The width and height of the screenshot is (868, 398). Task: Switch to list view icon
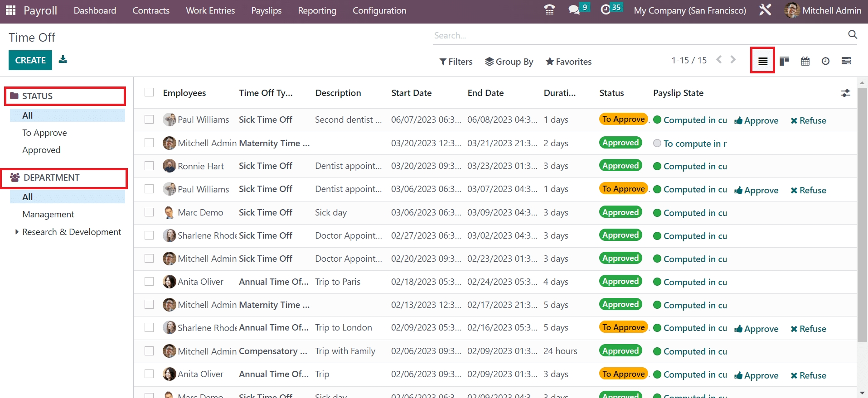point(763,61)
